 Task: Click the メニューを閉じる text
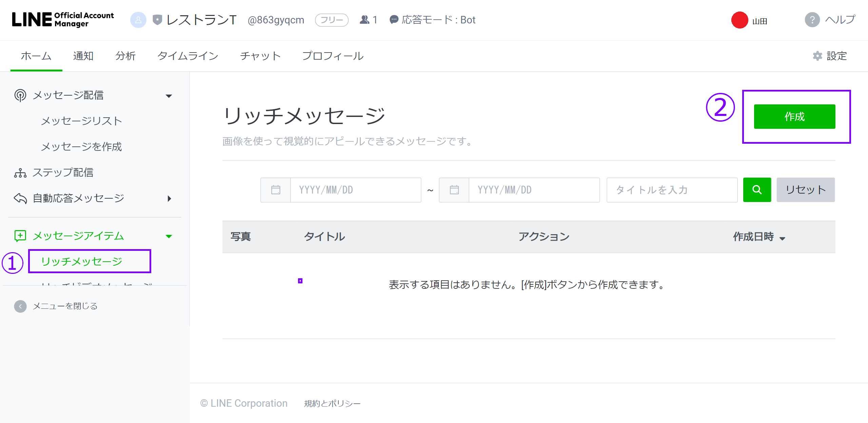point(65,306)
